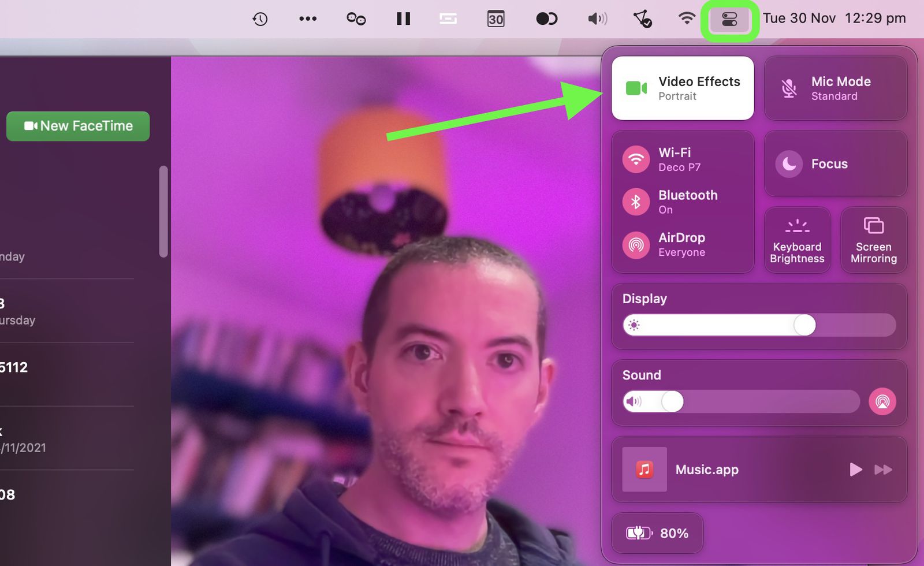Toggle Wi-Fi for Deco P7
The width and height of the screenshot is (924, 566).
[x=635, y=159]
